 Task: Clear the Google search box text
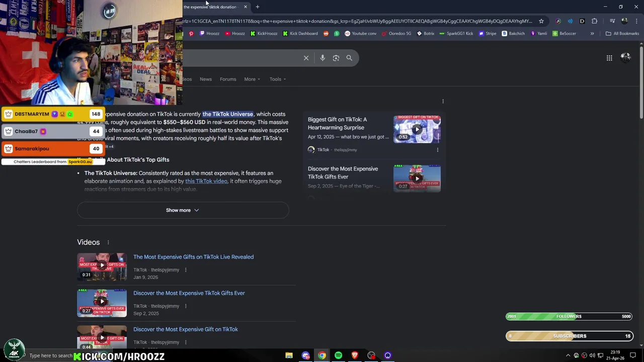click(x=306, y=58)
